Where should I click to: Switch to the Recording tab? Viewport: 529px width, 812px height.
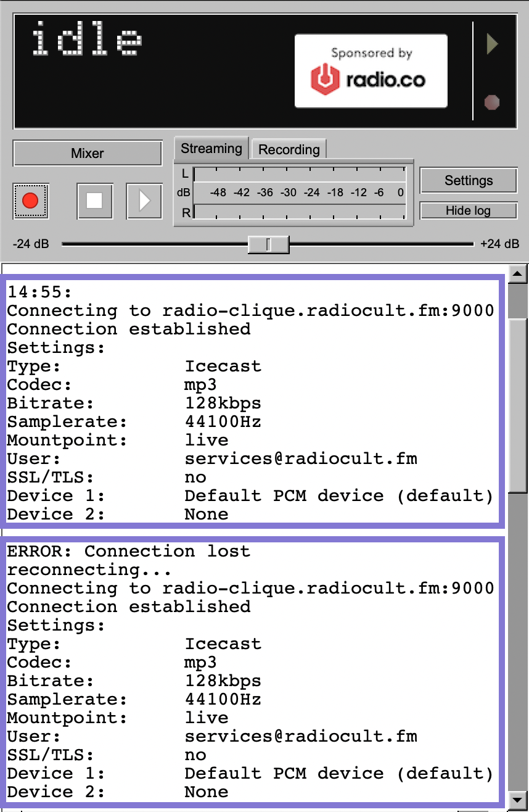(289, 149)
